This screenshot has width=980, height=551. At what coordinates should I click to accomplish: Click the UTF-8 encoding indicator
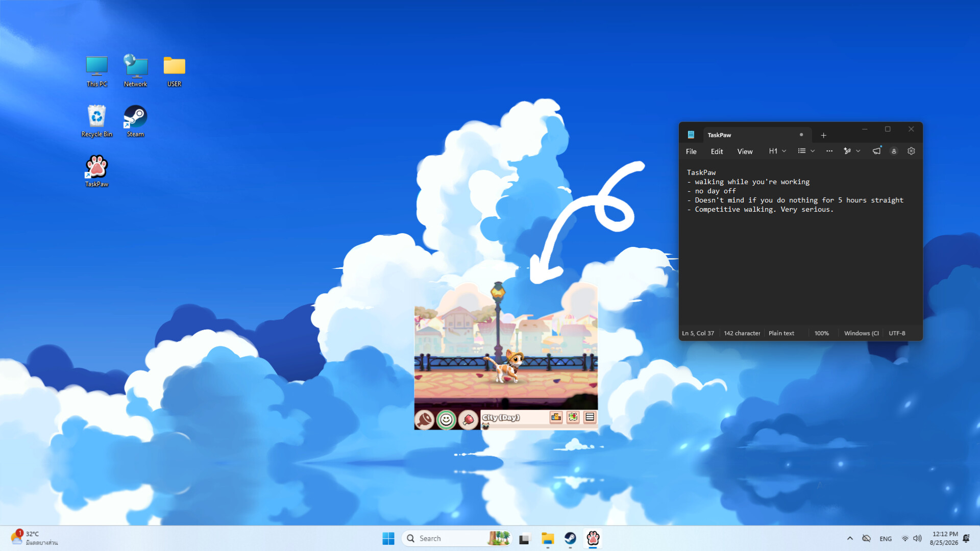pos(897,333)
